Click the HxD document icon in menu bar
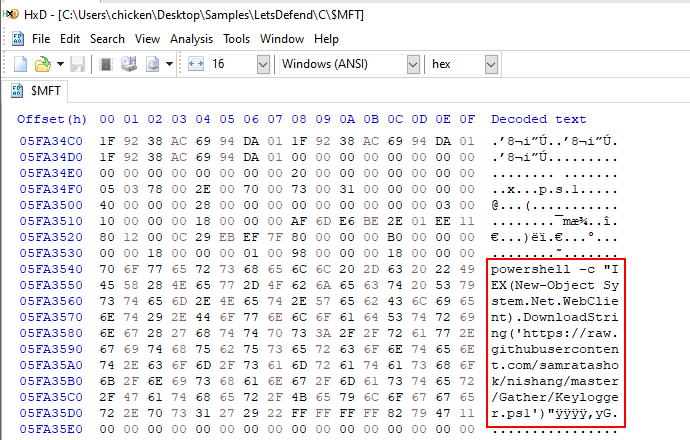Viewport: 690px width, 440px height. point(18,39)
